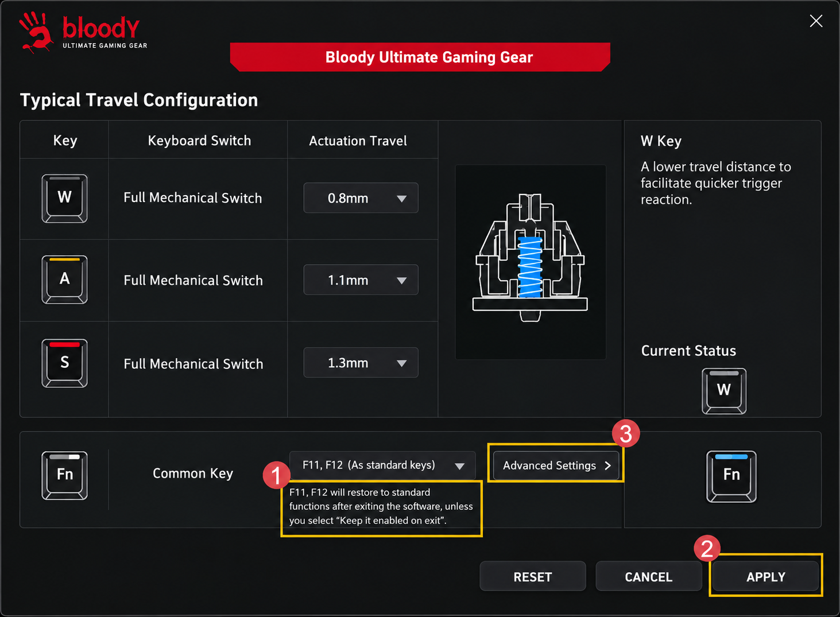Click Full Mechanical Switch text in S row
This screenshot has width=840, height=617.
click(x=193, y=364)
